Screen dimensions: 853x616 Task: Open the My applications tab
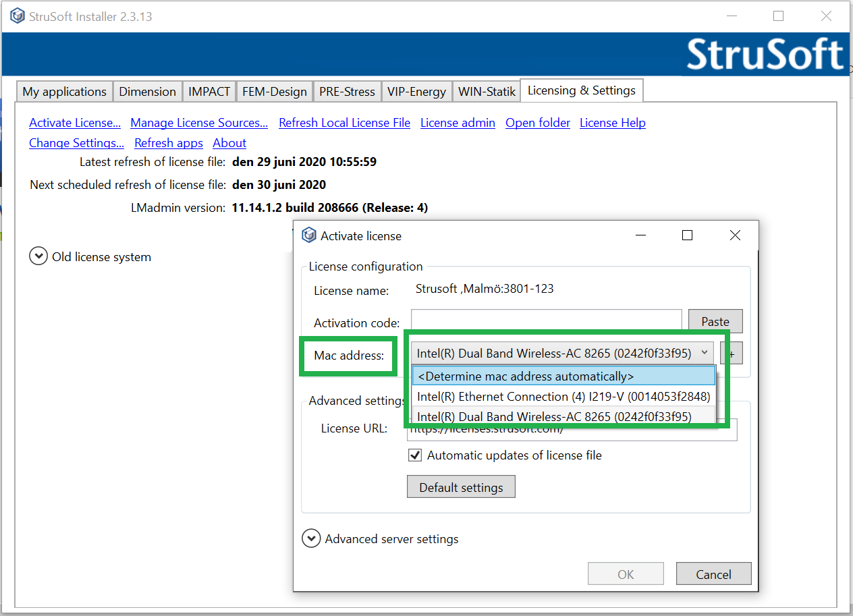(65, 92)
